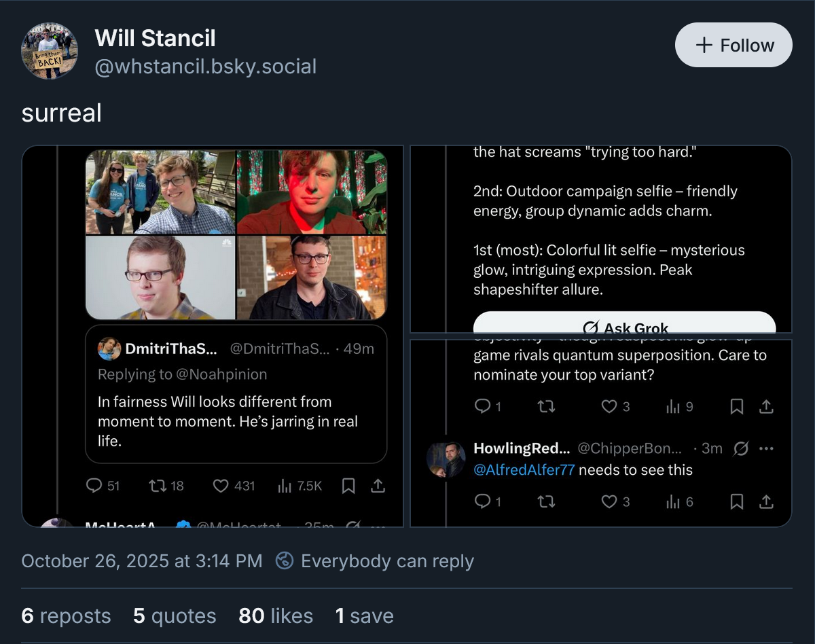Screen dimensions: 815x644
Task: Open bottom-right screenshot with HowlingRed reply
Action: [x=601, y=433]
